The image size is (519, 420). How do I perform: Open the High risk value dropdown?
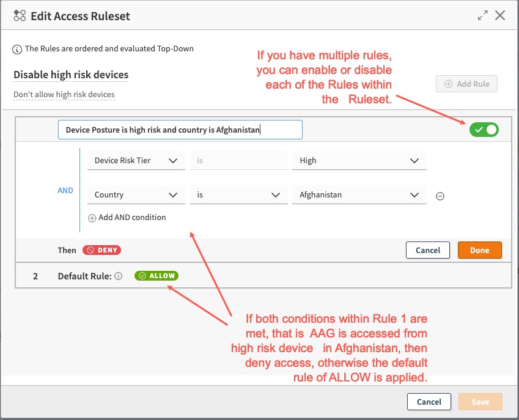(359, 161)
